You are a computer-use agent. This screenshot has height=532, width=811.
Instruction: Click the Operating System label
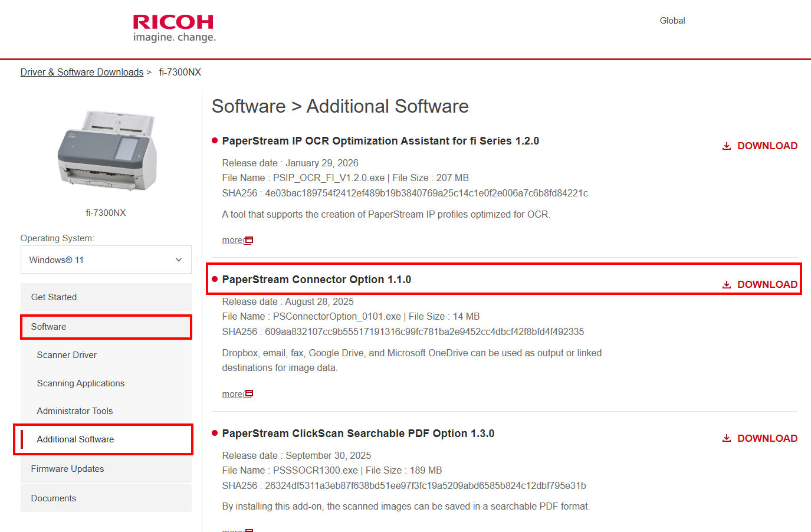[x=57, y=238]
